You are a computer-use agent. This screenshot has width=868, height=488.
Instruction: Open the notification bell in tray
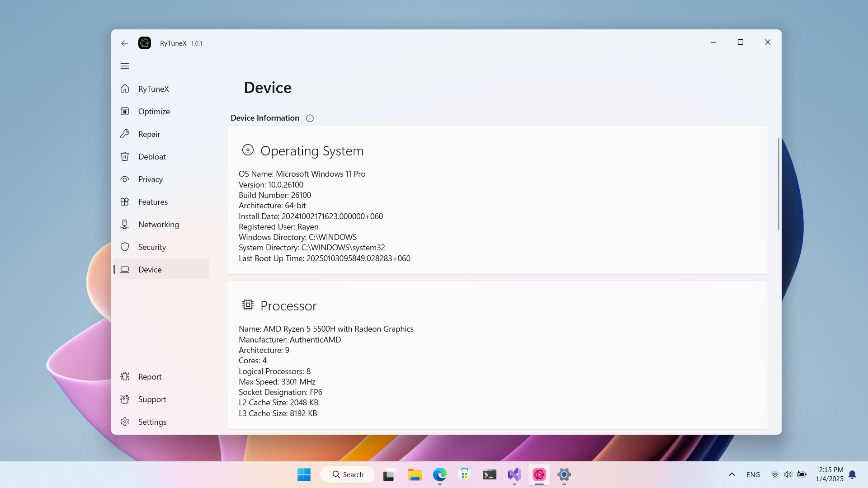click(852, 474)
